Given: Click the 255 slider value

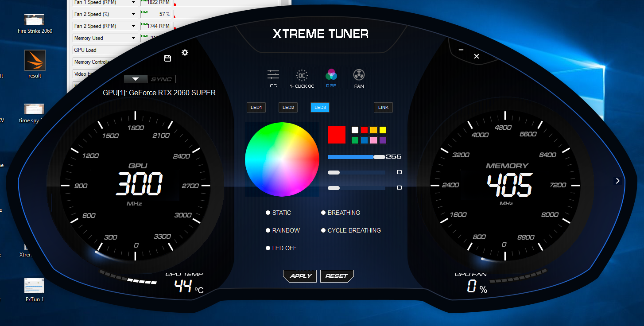Looking at the screenshot, I should [394, 157].
